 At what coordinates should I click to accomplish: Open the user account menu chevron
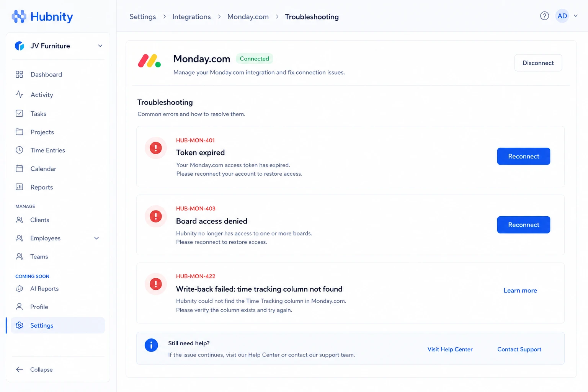pyautogui.click(x=576, y=16)
